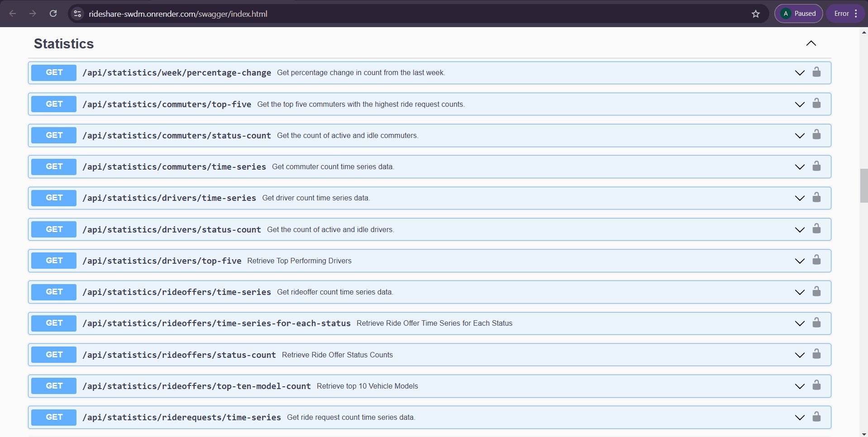This screenshot has width=868, height=437.
Task: Expand rideoffers/time-series endpoint chevron
Action: [800, 292]
